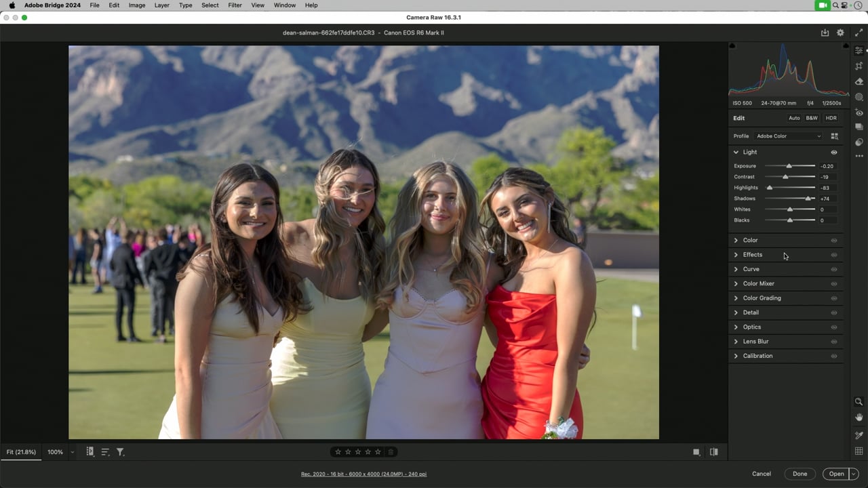Open the Apple menu

12,5
